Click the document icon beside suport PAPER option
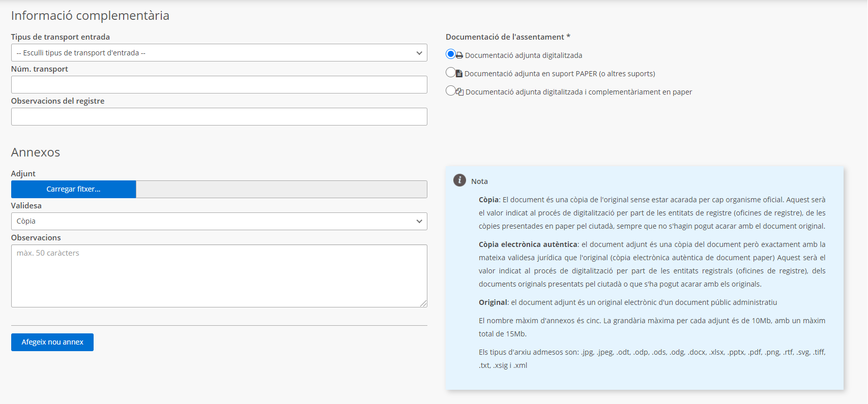The width and height of the screenshot is (868, 404). pyautogui.click(x=459, y=74)
